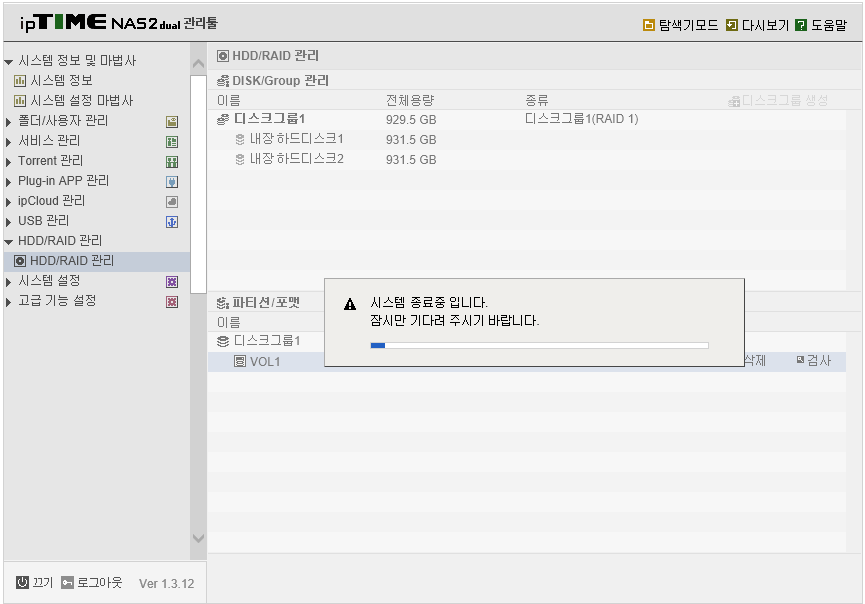Screen dimensions: 865x604
Task: Select USB 관리 menu
Action: point(44,221)
